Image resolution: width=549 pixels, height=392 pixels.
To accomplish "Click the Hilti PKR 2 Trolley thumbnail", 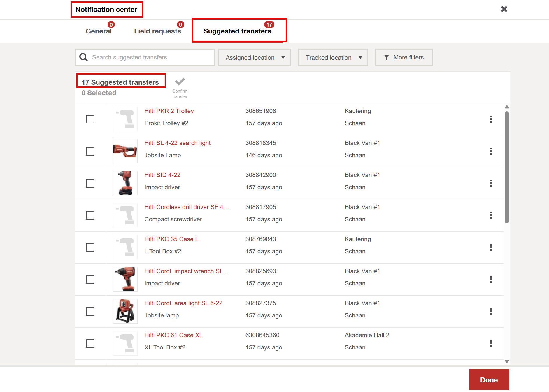I will (x=125, y=119).
